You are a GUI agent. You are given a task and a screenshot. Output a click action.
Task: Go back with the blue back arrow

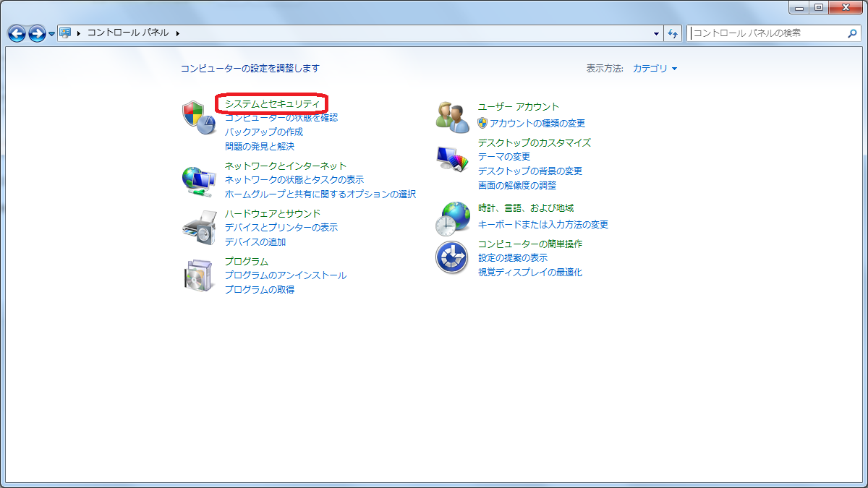click(x=17, y=33)
